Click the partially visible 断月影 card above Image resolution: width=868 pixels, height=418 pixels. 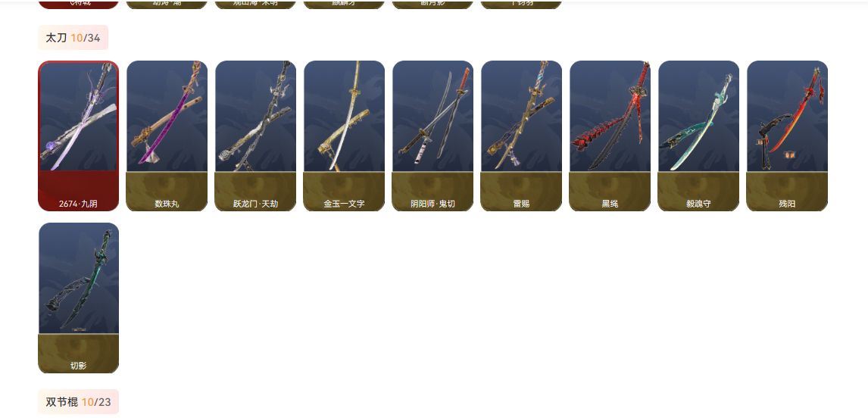click(433, 5)
